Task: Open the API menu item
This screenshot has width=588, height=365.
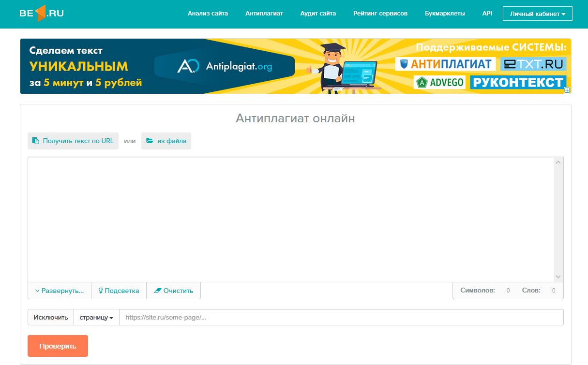Action: 487,14
